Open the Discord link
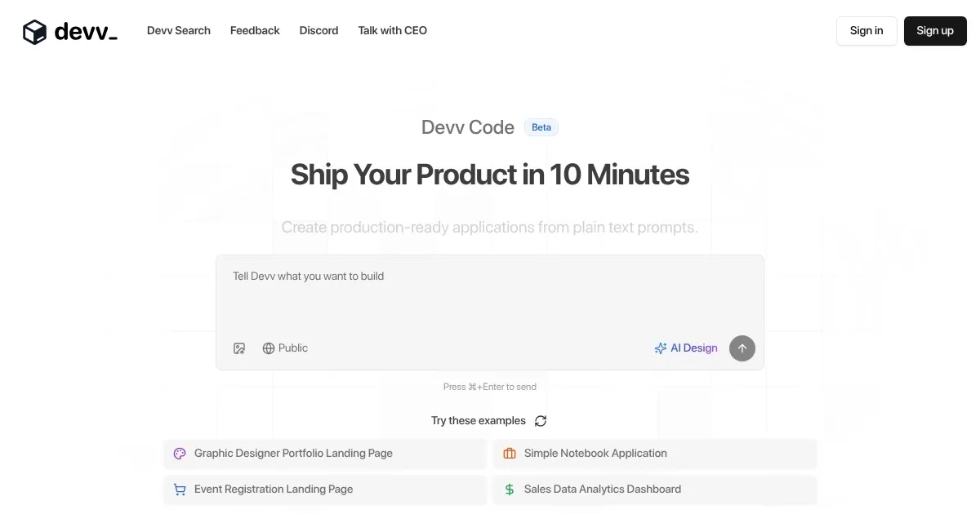This screenshot has width=980, height=514. (x=318, y=30)
